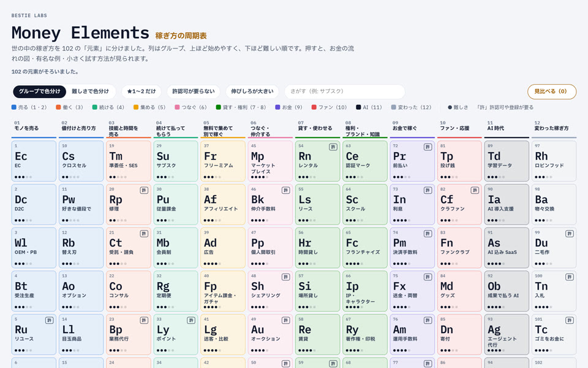Open the Rp 修理 element card

[x=128, y=204]
